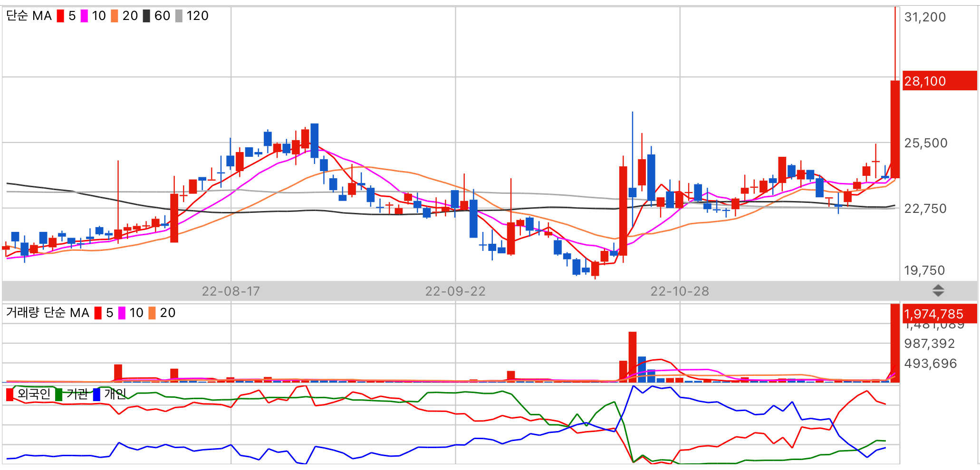Click the current price tag 28,100
The image size is (980, 470).
click(x=940, y=81)
